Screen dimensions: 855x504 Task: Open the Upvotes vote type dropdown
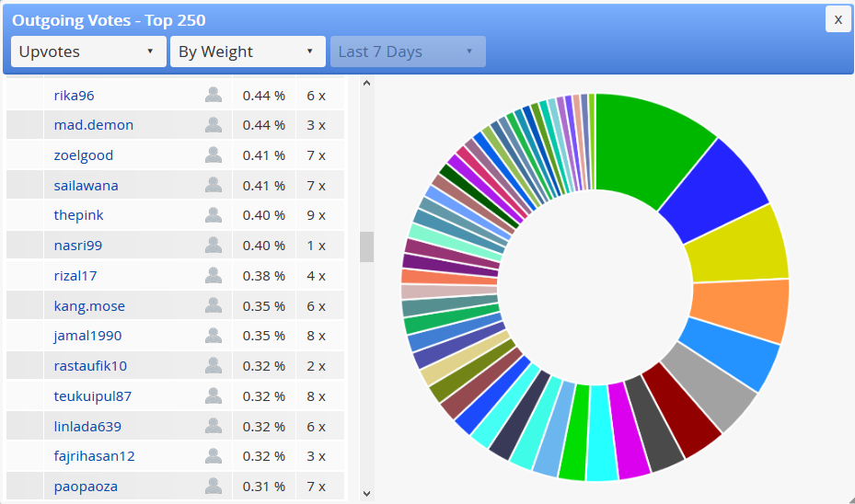88,52
